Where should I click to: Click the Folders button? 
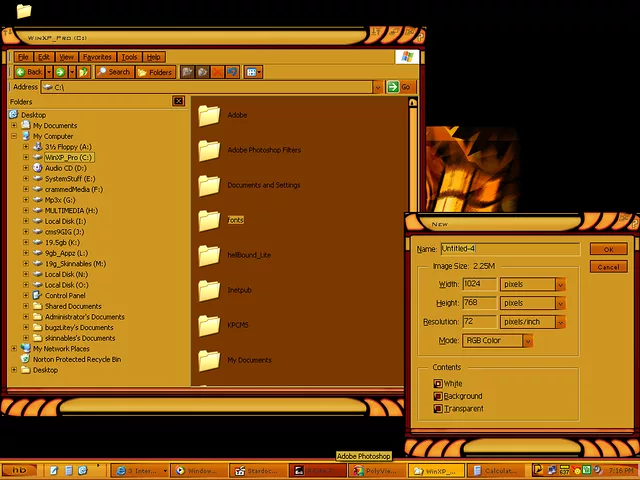click(155, 72)
